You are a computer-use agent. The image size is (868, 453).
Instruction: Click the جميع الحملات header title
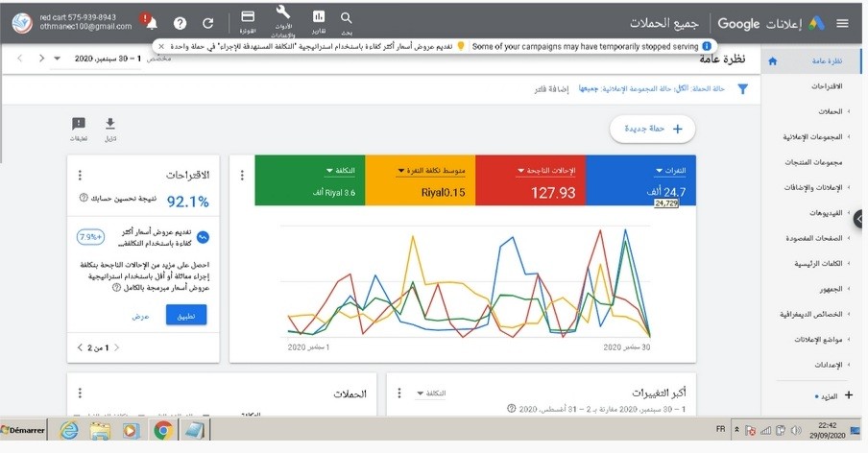663,23
